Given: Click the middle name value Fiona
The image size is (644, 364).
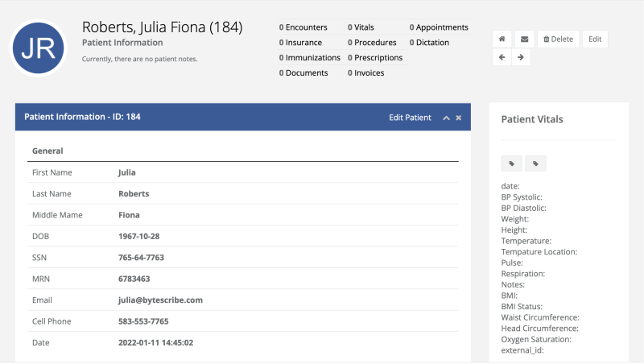Looking at the screenshot, I should click(x=129, y=215).
